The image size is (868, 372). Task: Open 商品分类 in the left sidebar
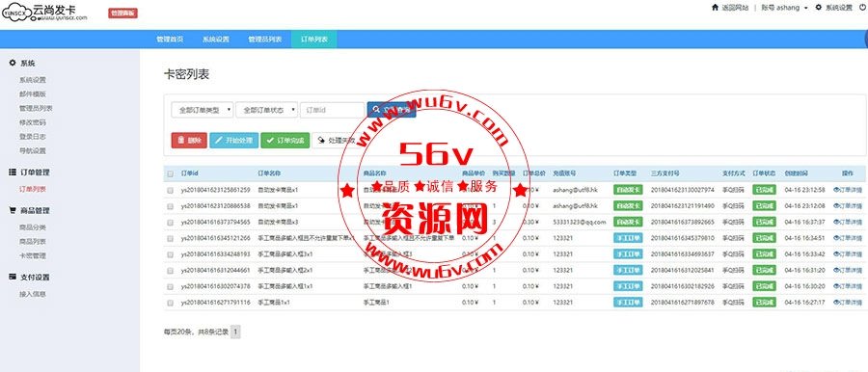[x=33, y=227]
